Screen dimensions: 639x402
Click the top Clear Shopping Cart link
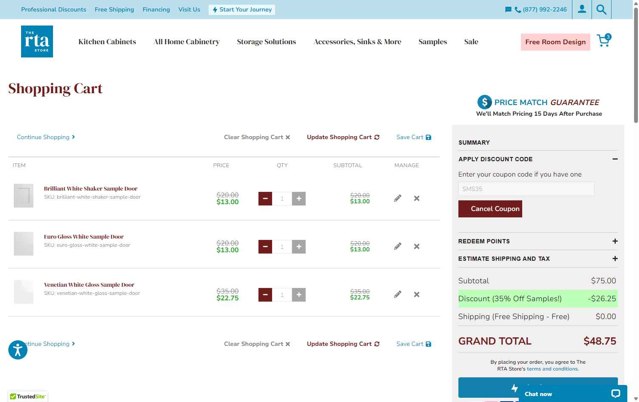257,137
